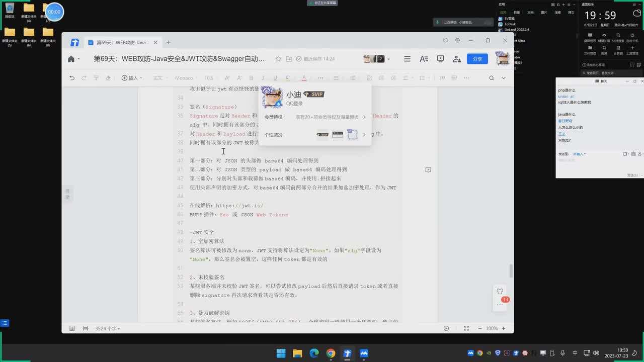Viewport: 644px width, 362px height.
Task: Click 快速搜索 in desktop assistant
Action: tap(618, 37)
